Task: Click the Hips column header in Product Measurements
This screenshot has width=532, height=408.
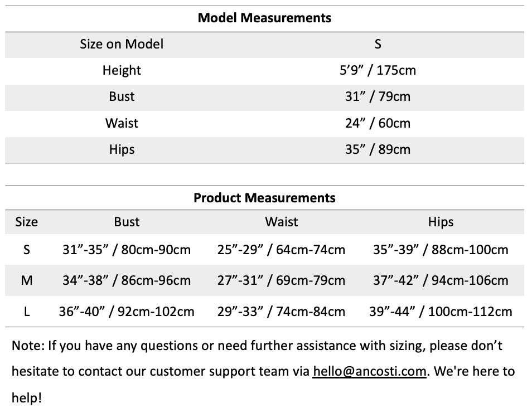Action: click(x=441, y=222)
